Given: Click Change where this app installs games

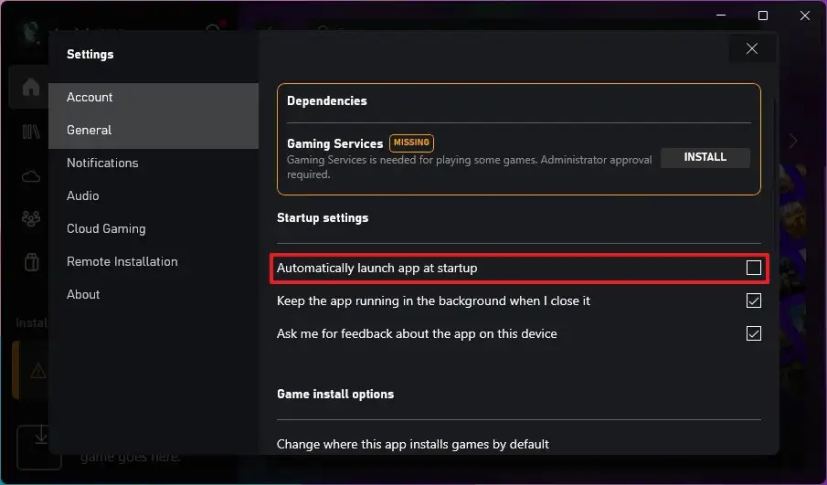Looking at the screenshot, I should pyautogui.click(x=413, y=444).
